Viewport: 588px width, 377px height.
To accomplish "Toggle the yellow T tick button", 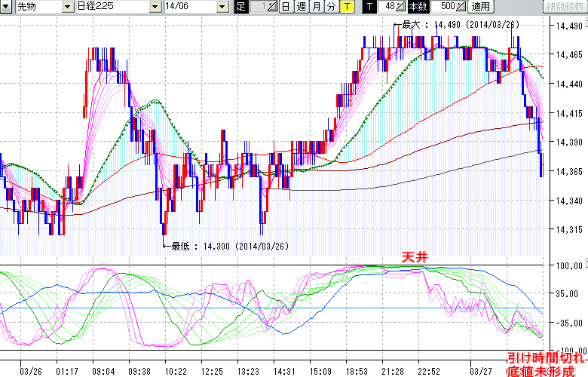I will [347, 7].
